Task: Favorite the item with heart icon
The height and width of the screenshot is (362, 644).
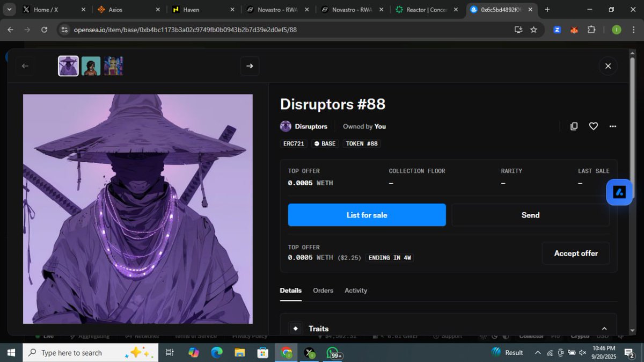Action: click(x=594, y=126)
